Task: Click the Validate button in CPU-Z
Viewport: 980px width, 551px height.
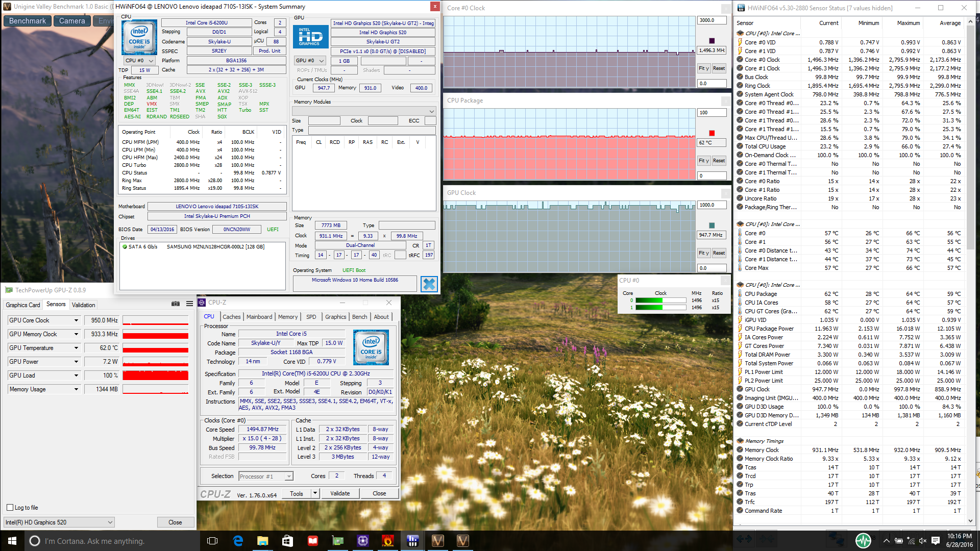Action: (340, 493)
